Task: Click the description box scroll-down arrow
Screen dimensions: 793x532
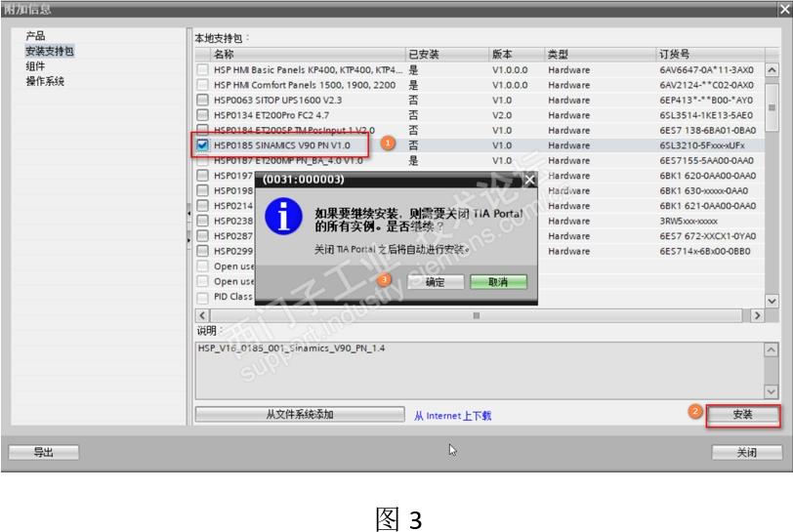Action: 771,391
